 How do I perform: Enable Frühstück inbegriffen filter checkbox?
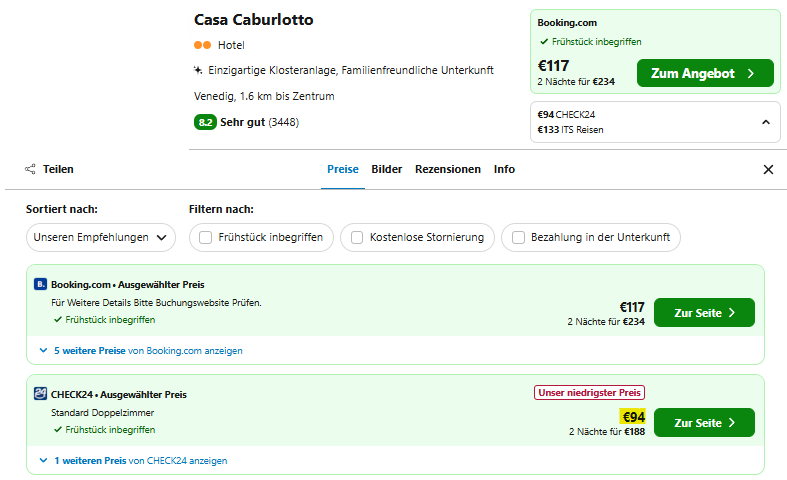pyautogui.click(x=205, y=237)
